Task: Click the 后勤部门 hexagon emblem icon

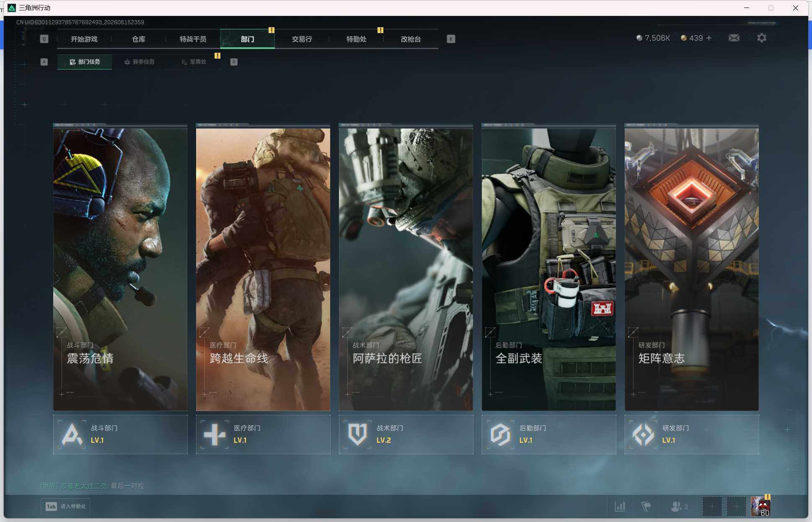Action: click(500, 435)
